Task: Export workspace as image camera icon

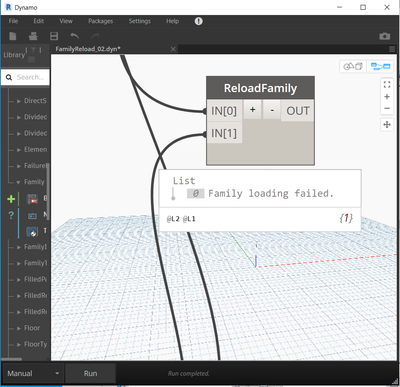Action: click(x=384, y=36)
